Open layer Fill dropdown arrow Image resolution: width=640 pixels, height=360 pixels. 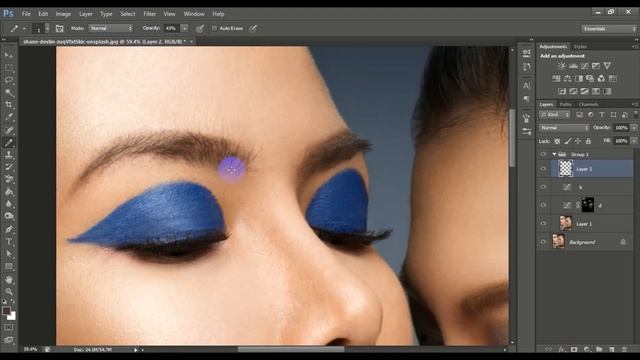coord(634,141)
